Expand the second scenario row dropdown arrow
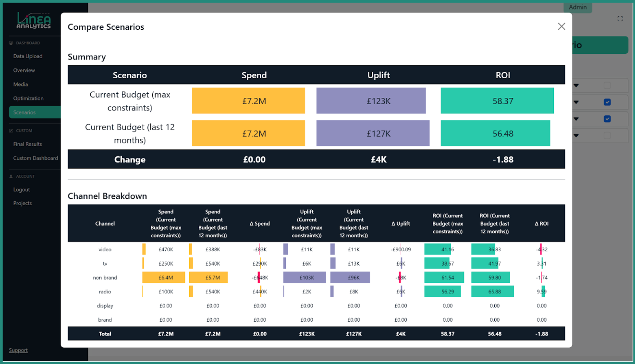This screenshot has width=635, height=364. [576, 102]
